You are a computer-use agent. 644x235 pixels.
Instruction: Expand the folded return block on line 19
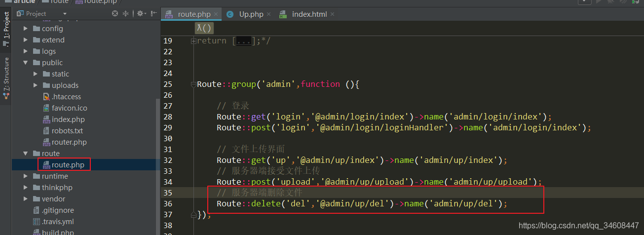coord(193,41)
